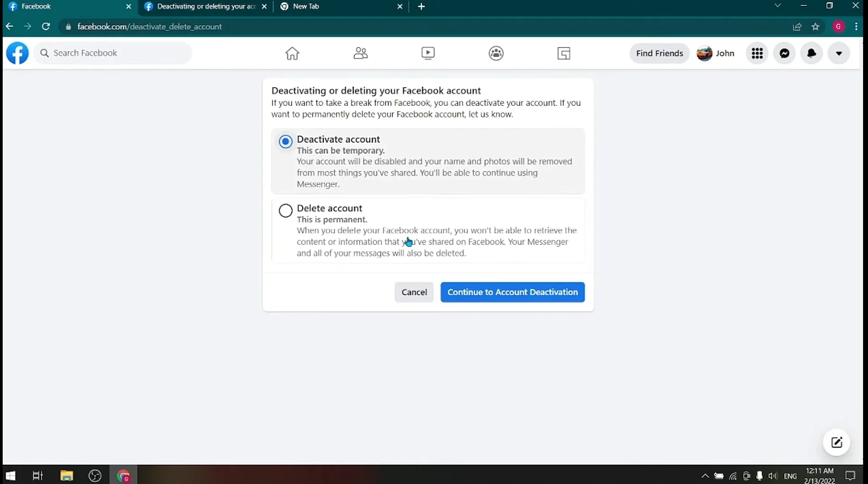The height and width of the screenshot is (484, 868).
Task: Select Deactivate account radio button
Action: point(285,142)
